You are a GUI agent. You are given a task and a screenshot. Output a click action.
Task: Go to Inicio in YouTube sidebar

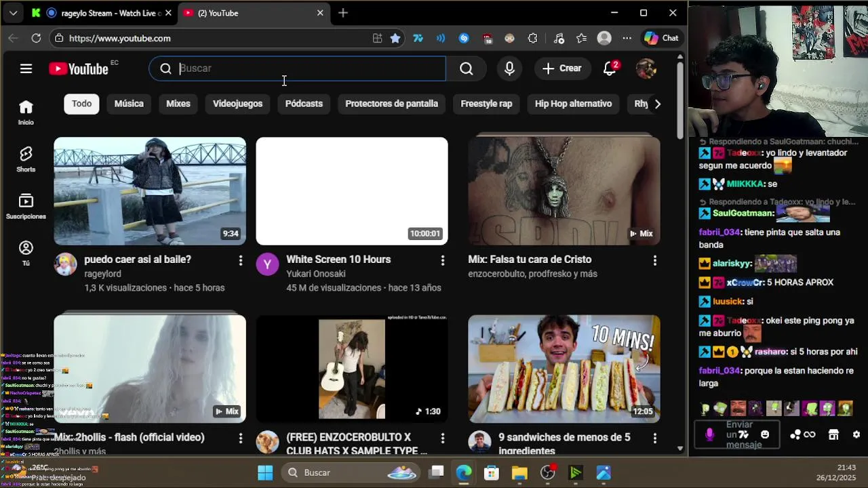tap(26, 113)
